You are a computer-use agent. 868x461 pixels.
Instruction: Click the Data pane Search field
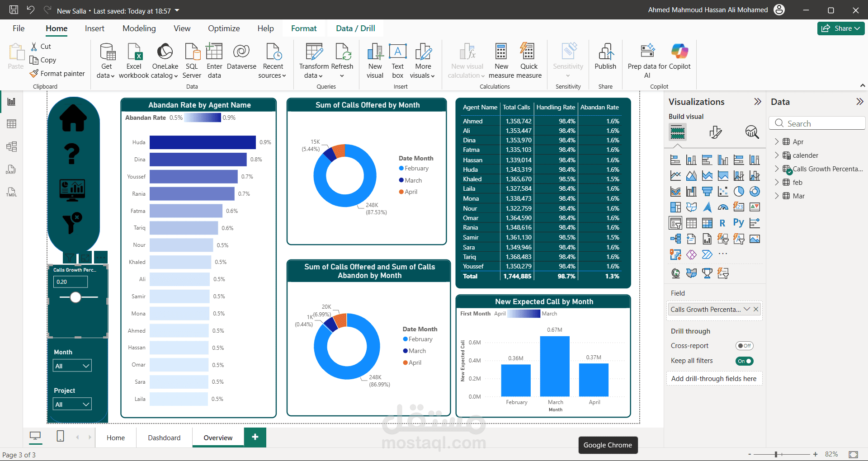[817, 123]
